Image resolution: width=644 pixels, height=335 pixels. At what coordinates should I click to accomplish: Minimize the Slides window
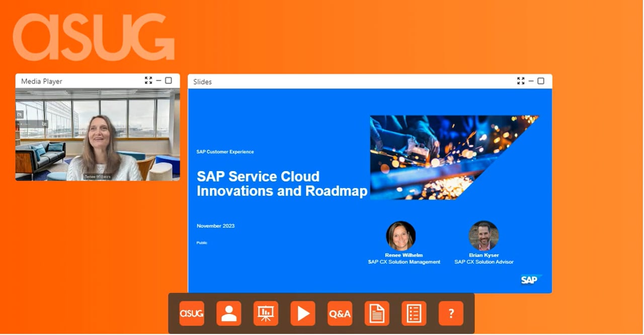tap(531, 81)
